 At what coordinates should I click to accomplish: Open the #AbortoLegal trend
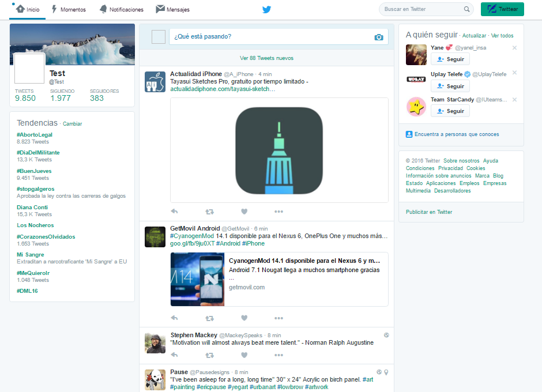[35, 135]
